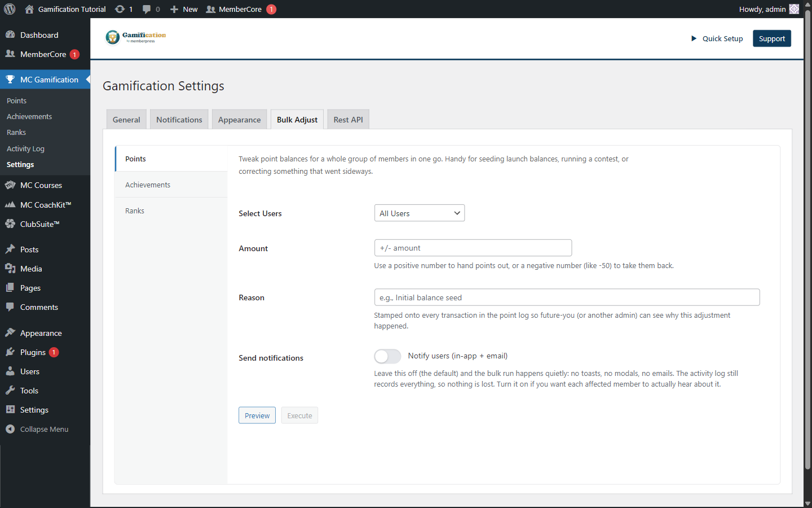
Task: Click the Appearance paintbrush icon
Action: (x=10, y=332)
